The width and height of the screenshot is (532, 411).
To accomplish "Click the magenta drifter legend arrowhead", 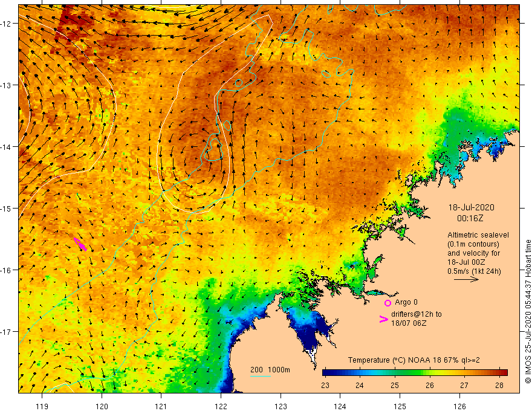I will coord(384,319).
